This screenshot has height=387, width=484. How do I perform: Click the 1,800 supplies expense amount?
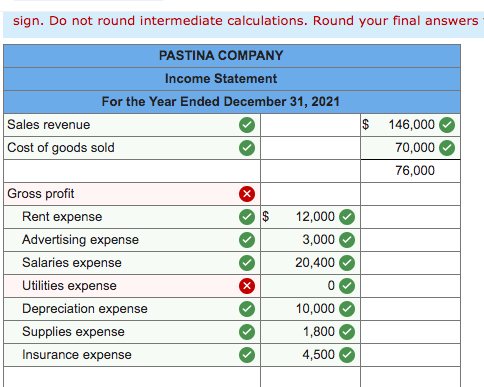[x=319, y=332]
